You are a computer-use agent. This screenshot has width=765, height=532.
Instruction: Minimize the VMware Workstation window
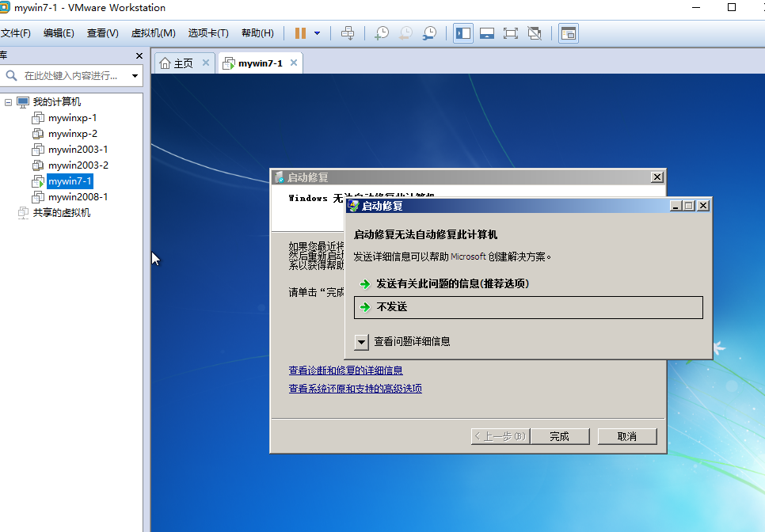(696, 7)
